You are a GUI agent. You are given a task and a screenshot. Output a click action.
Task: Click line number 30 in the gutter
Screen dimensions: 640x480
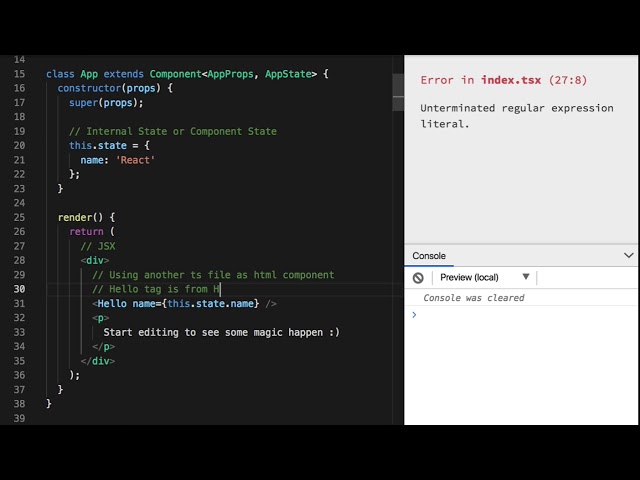coord(20,289)
